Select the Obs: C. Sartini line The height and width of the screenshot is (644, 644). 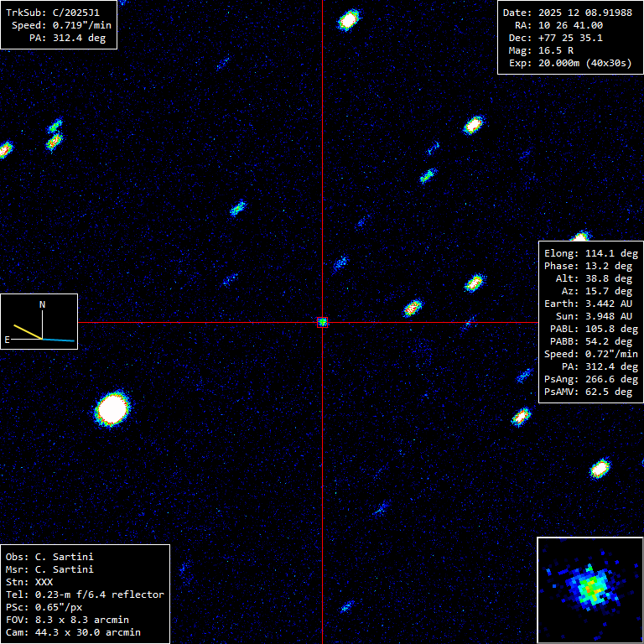tap(49, 557)
